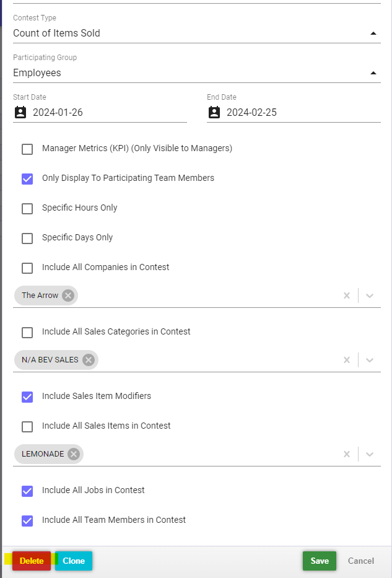Viewport: 392px width, 578px height.
Task: Remove The Arrow company chip
Action: coord(68,296)
